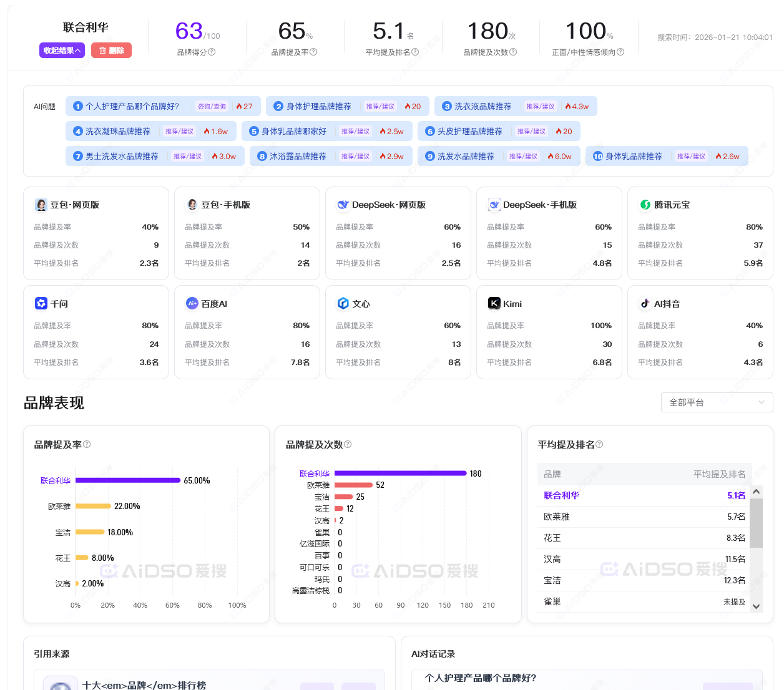This screenshot has width=784, height=690.
Task: Open the 全部平台 platform dropdown
Action: (717, 402)
